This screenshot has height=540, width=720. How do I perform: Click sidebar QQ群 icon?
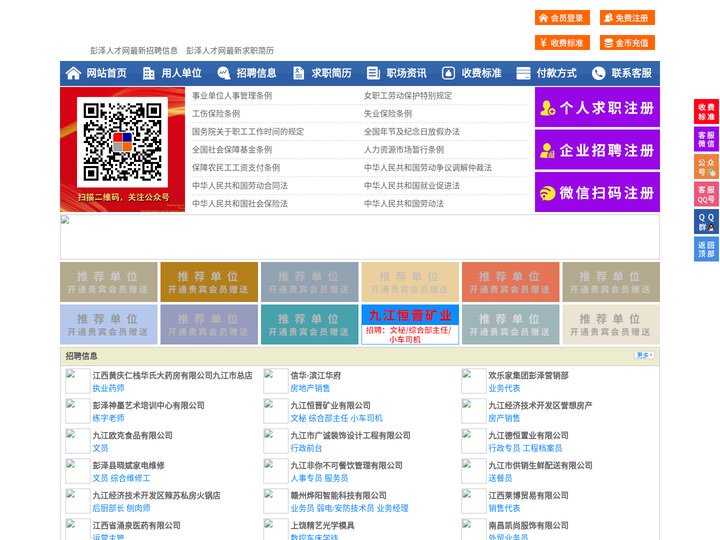pos(706,222)
